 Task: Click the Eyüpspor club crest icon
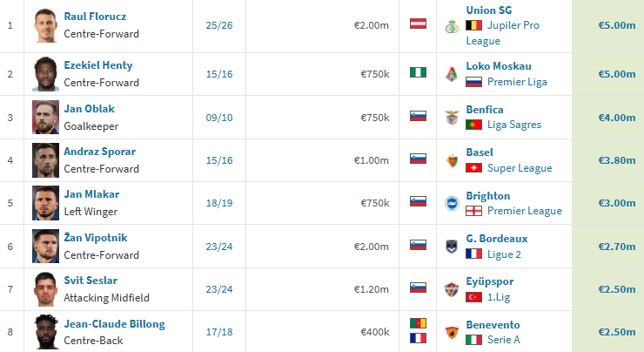point(451,289)
